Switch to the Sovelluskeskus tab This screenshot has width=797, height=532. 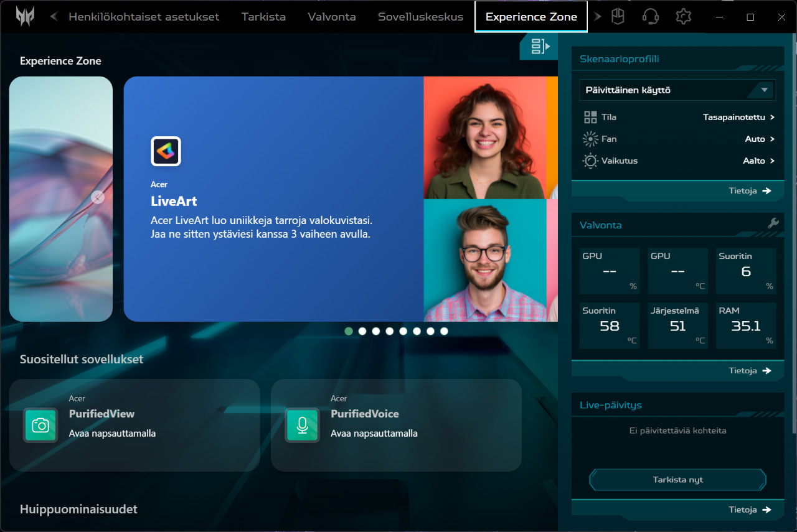421,17
